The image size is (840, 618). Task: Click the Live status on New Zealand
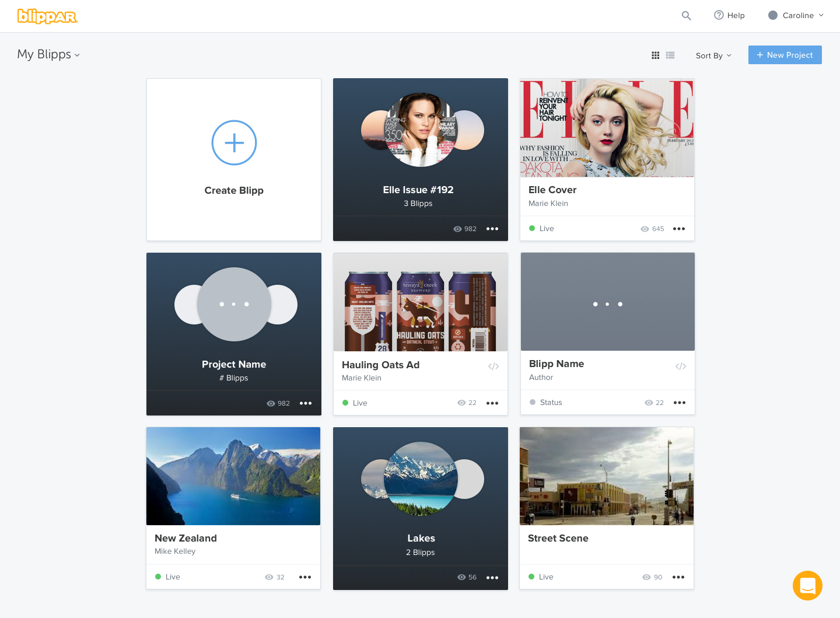167,577
